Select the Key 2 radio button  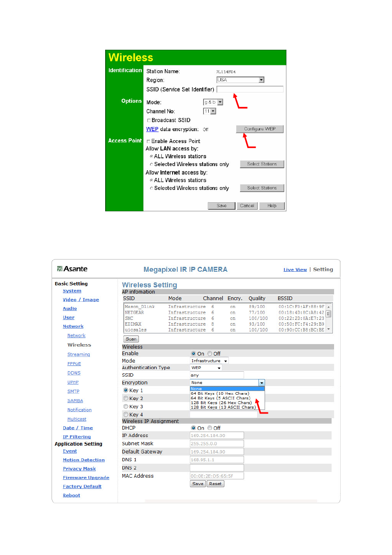coord(126,398)
